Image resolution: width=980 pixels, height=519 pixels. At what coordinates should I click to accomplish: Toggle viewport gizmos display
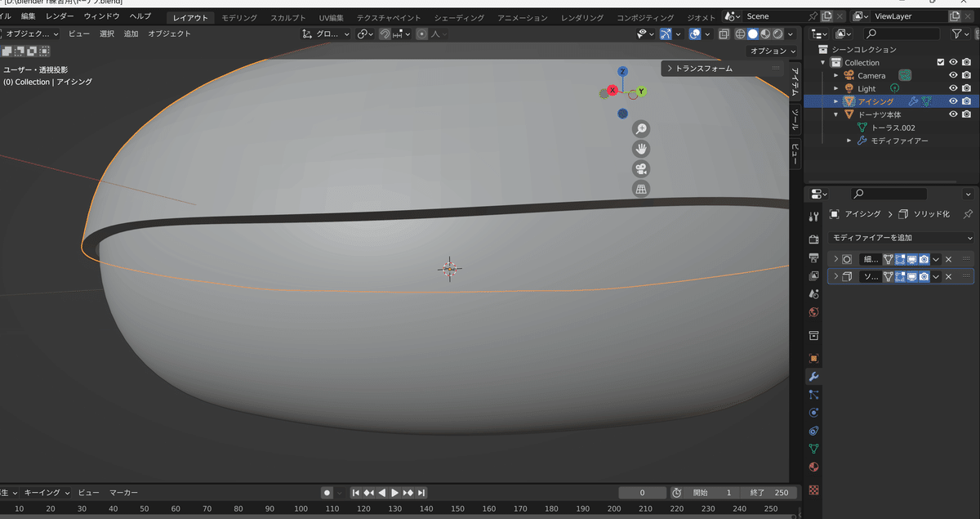(x=666, y=34)
